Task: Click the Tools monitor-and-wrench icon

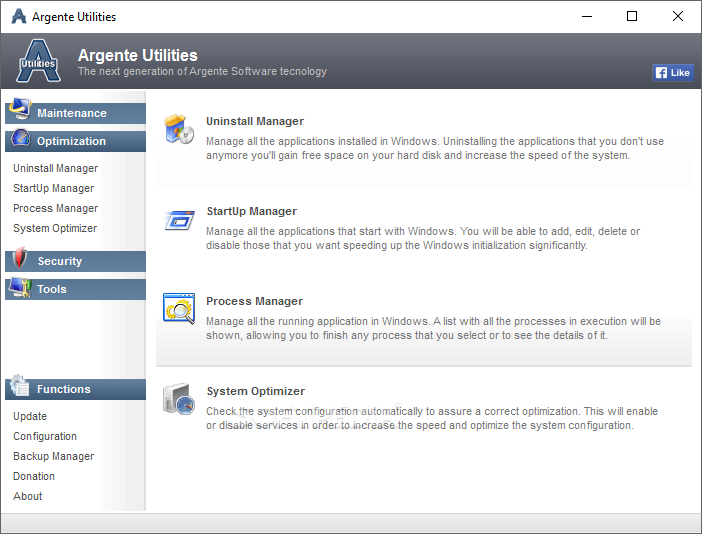Action: tap(20, 287)
